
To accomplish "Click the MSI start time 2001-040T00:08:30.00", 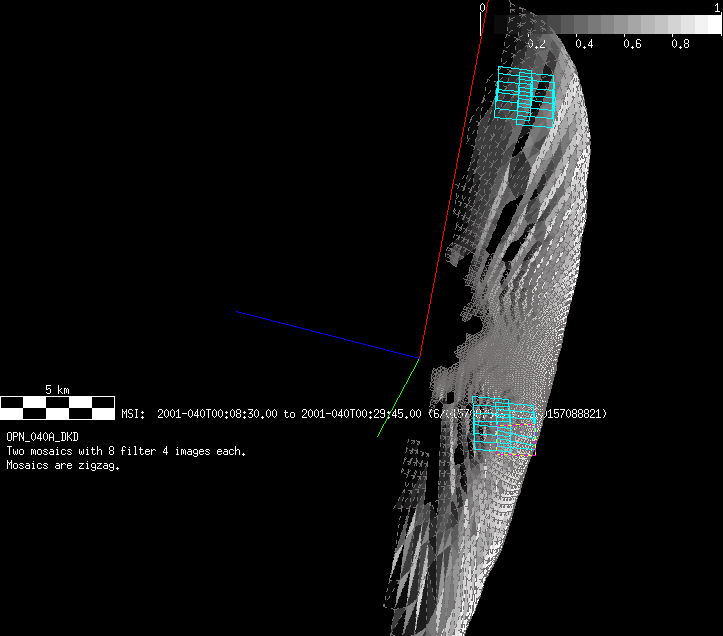I will point(217,414).
